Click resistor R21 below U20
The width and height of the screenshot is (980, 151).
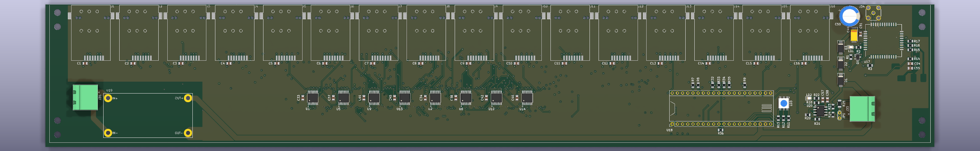(817, 119)
